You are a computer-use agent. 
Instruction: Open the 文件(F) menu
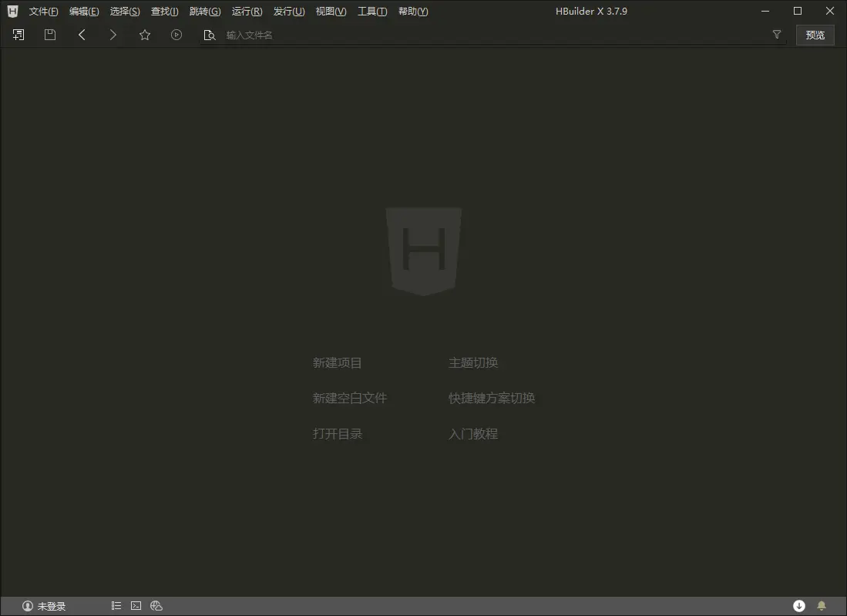click(x=42, y=11)
